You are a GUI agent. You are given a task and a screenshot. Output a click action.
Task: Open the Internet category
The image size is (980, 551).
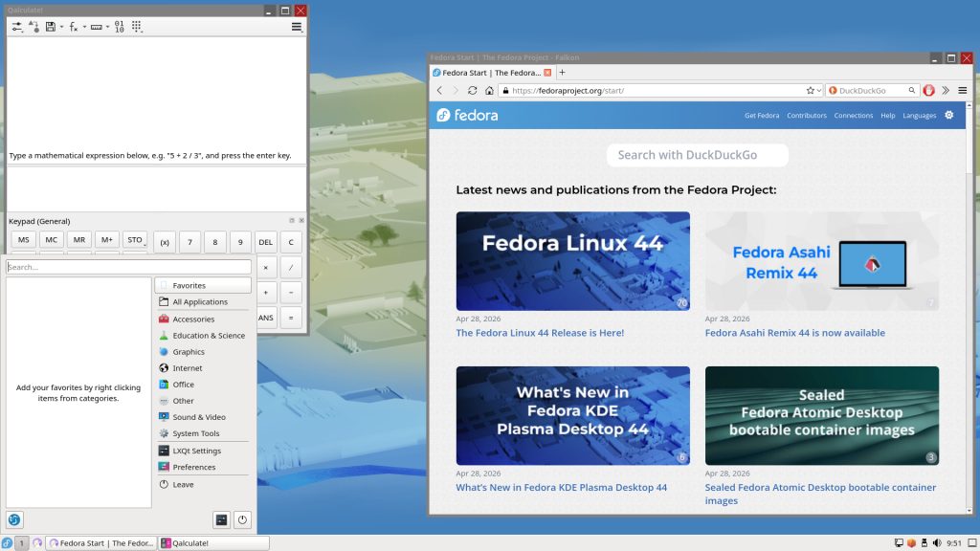coord(203,368)
